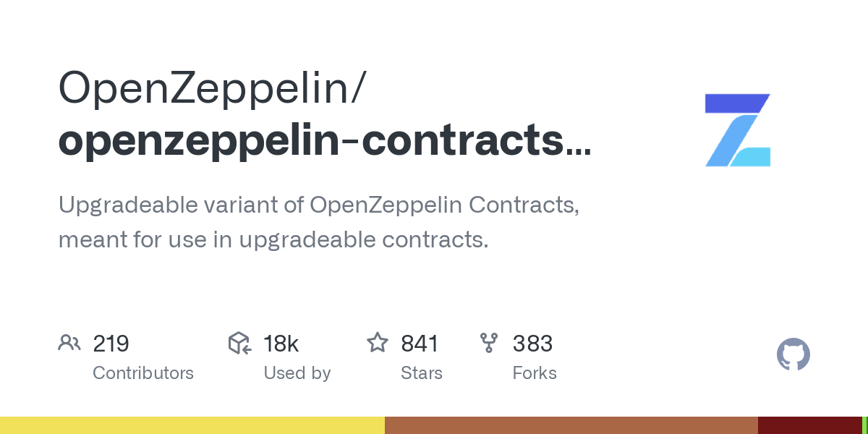Image resolution: width=868 pixels, height=434 pixels.
Task: Click the dark red language bar segment
Action: coord(810,425)
